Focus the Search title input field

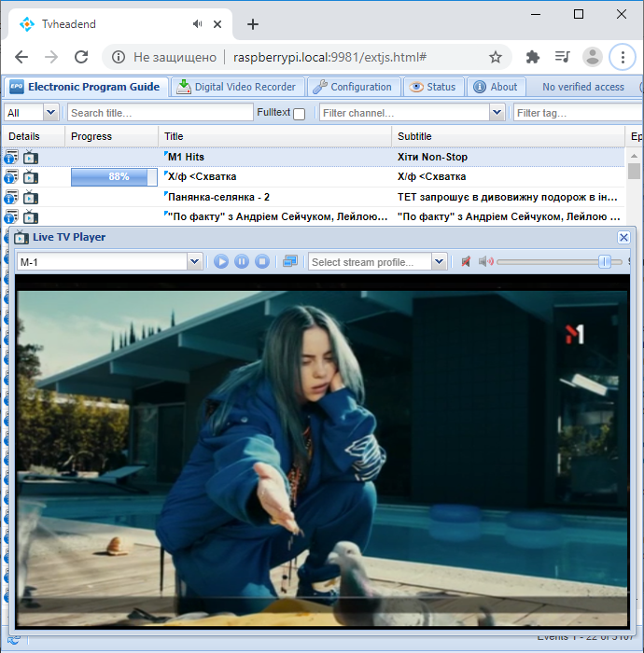click(160, 113)
